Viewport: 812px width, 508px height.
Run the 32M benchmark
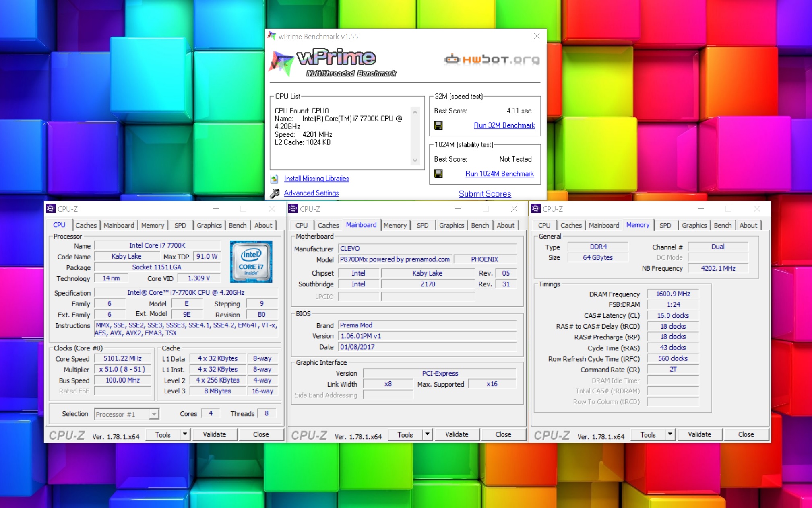(x=504, y=125)
